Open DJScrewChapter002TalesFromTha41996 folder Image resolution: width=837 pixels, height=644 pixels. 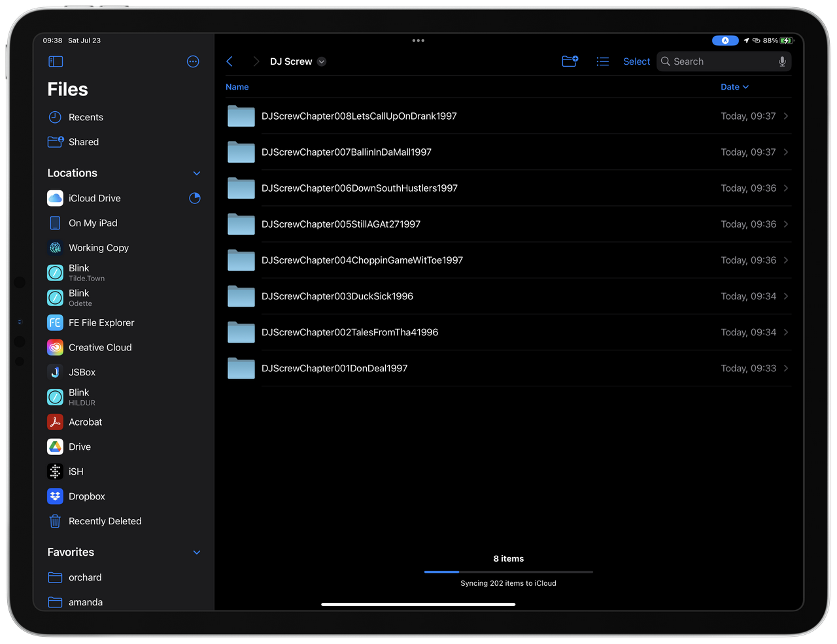(508, 332)
